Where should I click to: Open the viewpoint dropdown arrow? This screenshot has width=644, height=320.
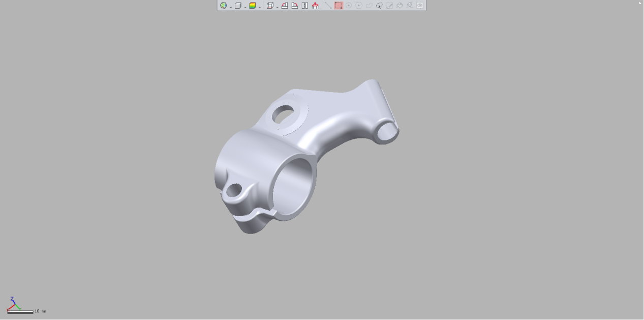(231, 7)
